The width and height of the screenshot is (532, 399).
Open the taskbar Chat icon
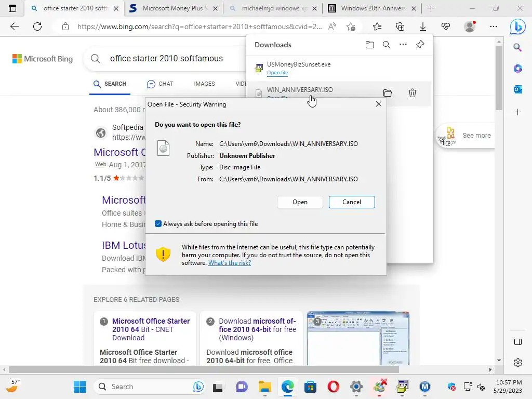242,387
